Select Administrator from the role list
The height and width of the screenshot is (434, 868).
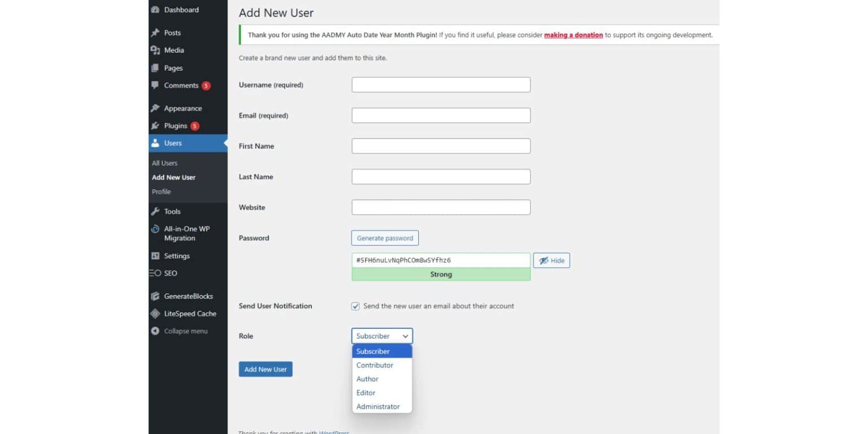point(377,406)
